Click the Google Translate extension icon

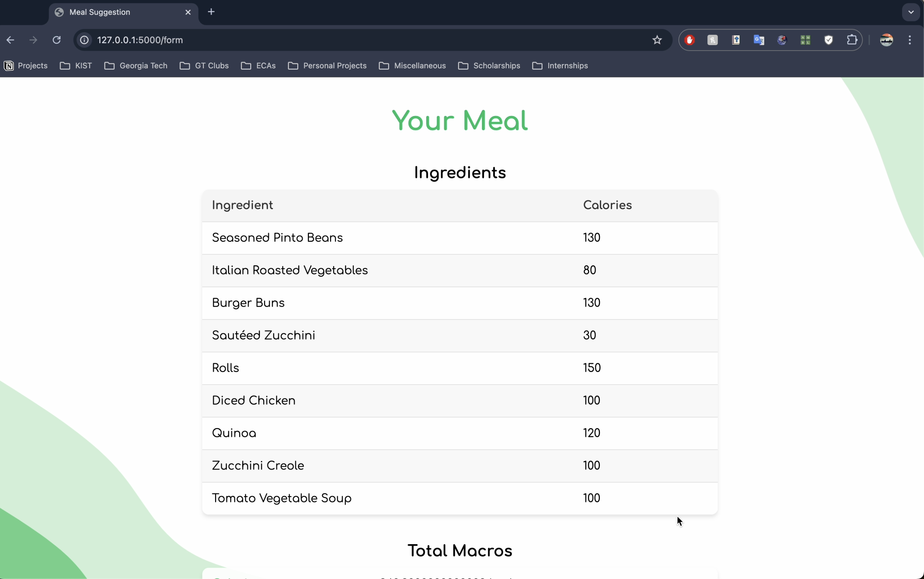tap(759, 40)
